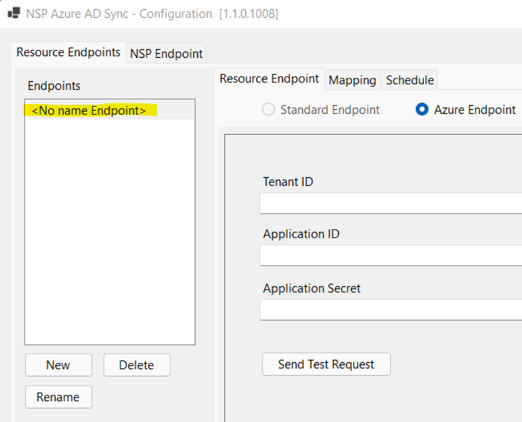This screenshot has height=422, width=522.
Task: Click the Tenant ID input field
Action: pos(391,203)
